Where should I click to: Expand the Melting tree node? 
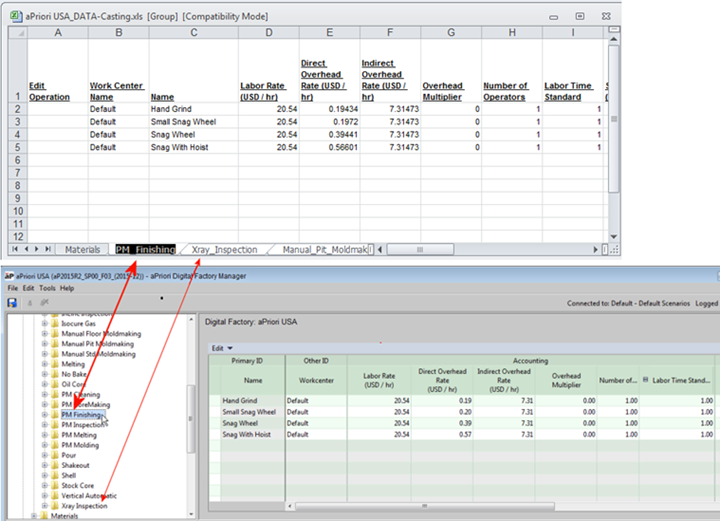click(x=45, y=364)
